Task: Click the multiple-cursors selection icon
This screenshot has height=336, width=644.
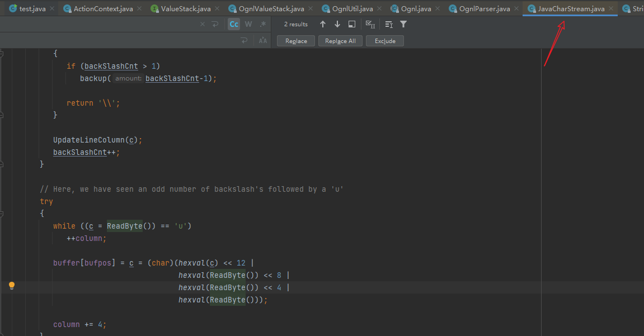Action: click(x=389, y=25)
